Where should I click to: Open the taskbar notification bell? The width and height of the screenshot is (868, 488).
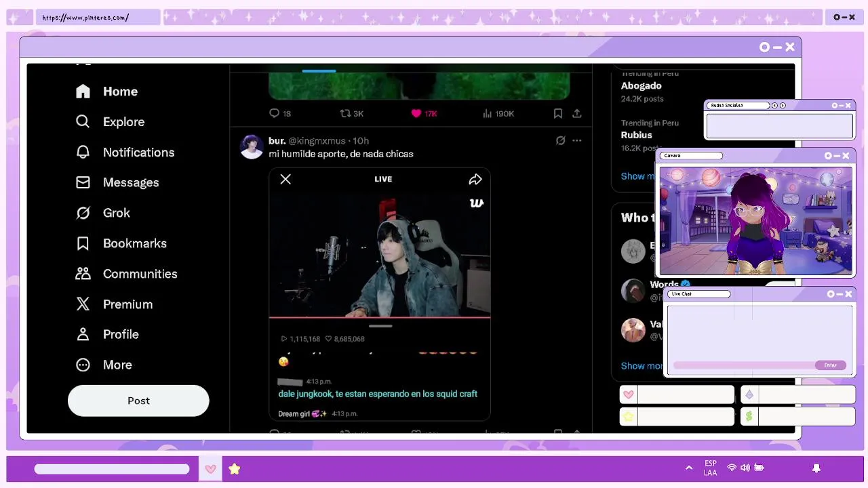pos(816,468)
